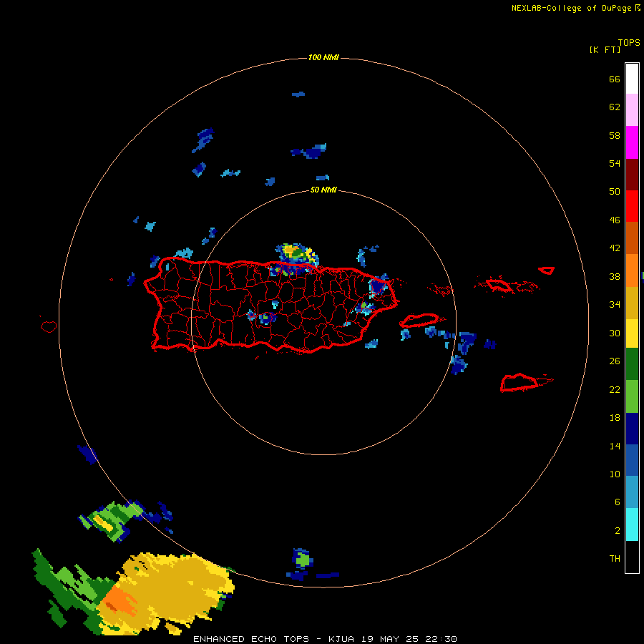This screenshot has height=644, width=644.
Task: Click legend value 42
Action: pos(615,248)
